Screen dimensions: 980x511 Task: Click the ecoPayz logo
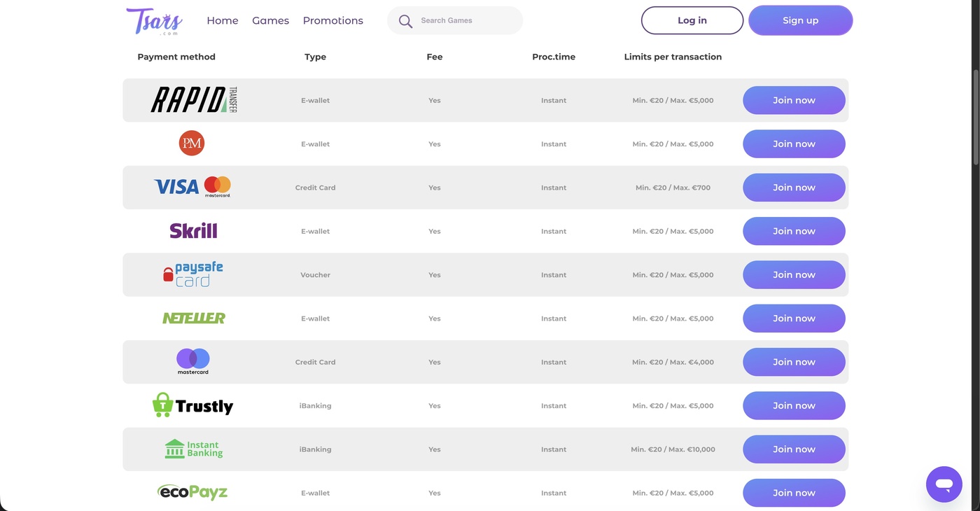click(x=192, y=492)
